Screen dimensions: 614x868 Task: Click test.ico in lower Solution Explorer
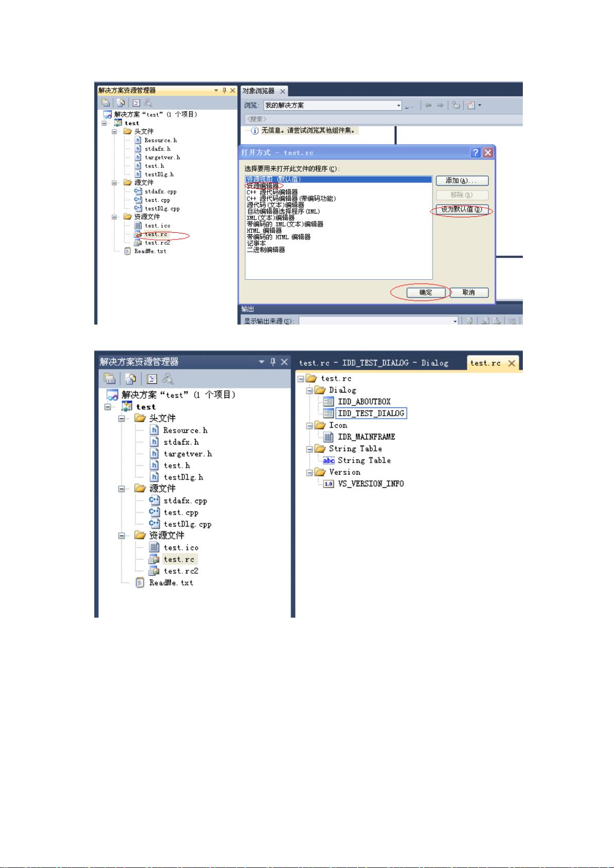(181, 548)
